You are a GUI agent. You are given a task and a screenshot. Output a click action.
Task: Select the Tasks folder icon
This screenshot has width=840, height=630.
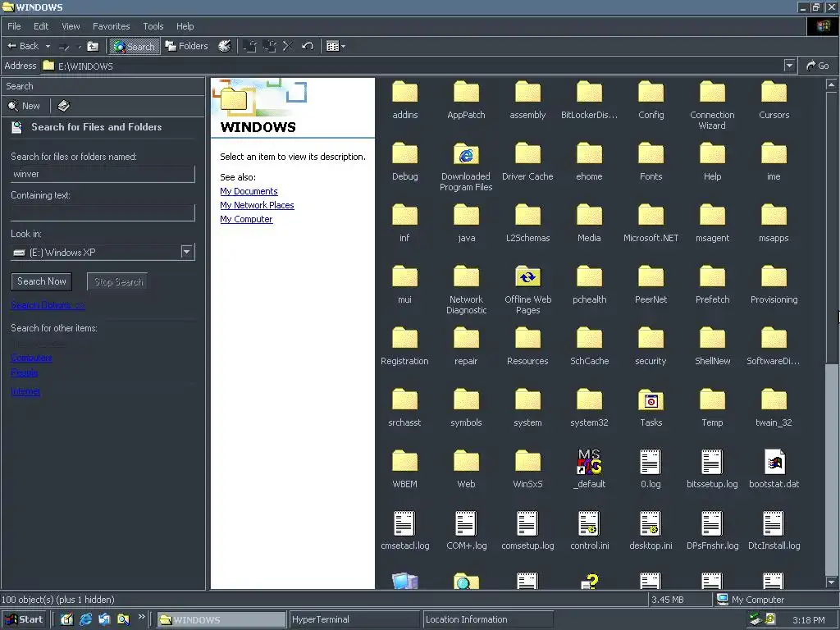point(651,400)
